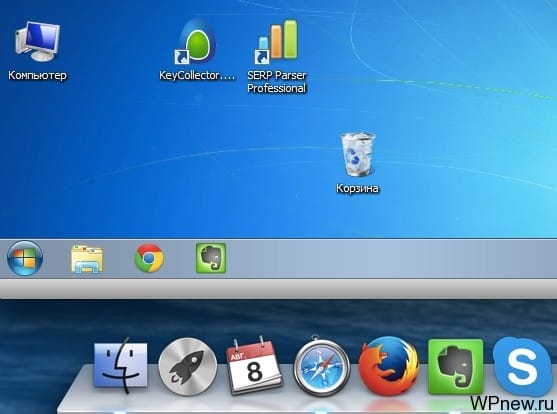The height and width of the screenshot is (414, 557).
Task: Open Evernote from the Windows taskbar
Action: click(211, 258)
